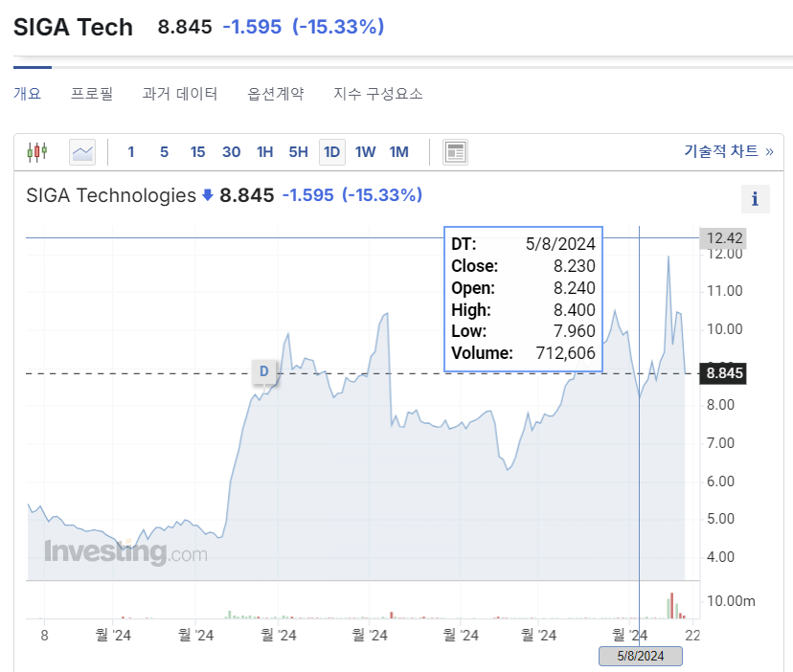Open the 프로필 tab
Image resolution: width=793 pixels, height=672 pixels.
pyautogui.click(x=90, y=94)
